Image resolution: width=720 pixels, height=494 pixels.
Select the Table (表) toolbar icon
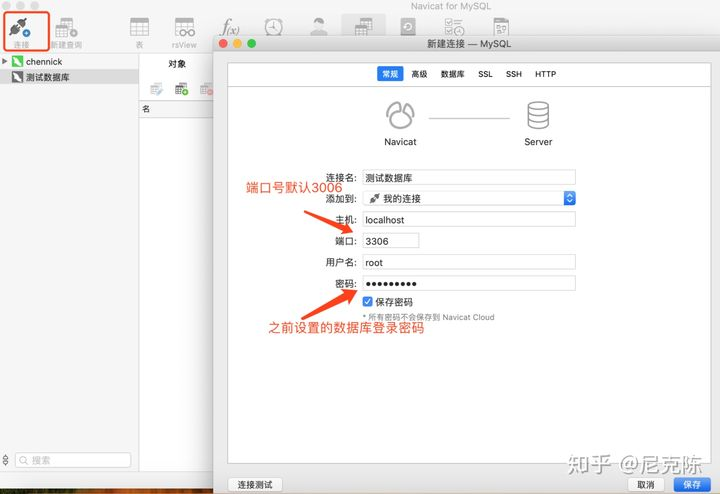click(x=139, y=27)
